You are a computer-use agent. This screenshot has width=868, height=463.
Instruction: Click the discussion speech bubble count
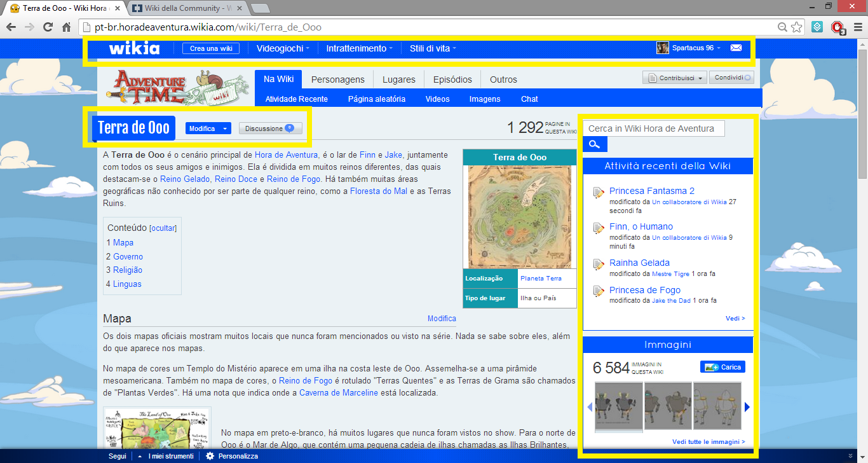click(289, 128)
